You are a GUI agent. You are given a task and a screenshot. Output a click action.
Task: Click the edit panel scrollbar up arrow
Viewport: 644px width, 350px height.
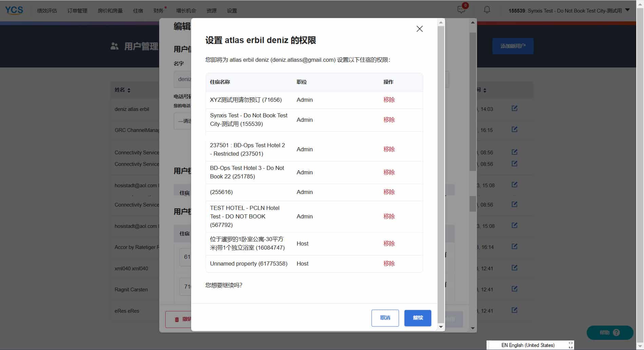click(x=473, y=22)
